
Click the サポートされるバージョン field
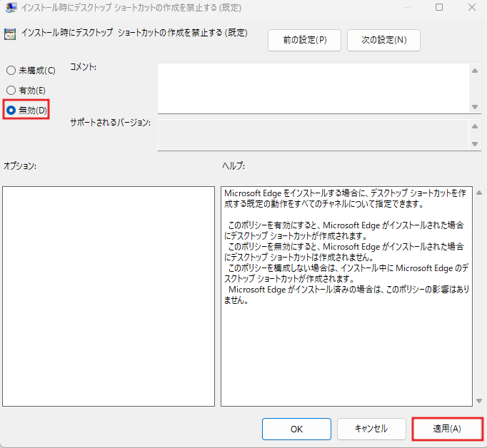click(313, 135)
